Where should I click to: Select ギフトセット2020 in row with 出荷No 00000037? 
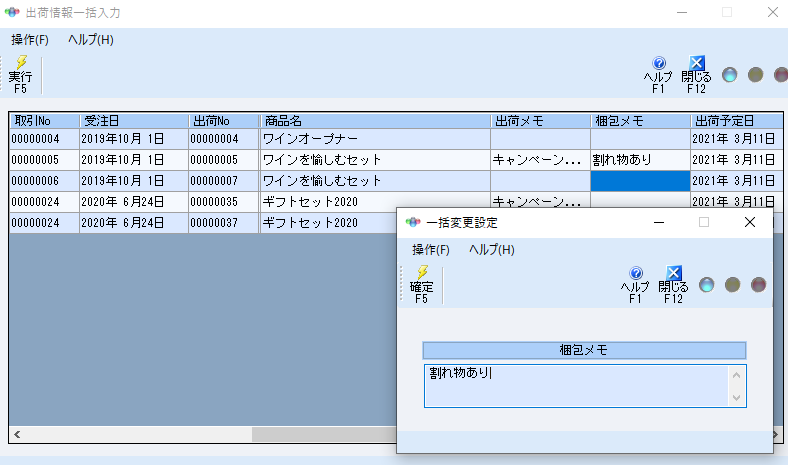(x=328, y=223)
